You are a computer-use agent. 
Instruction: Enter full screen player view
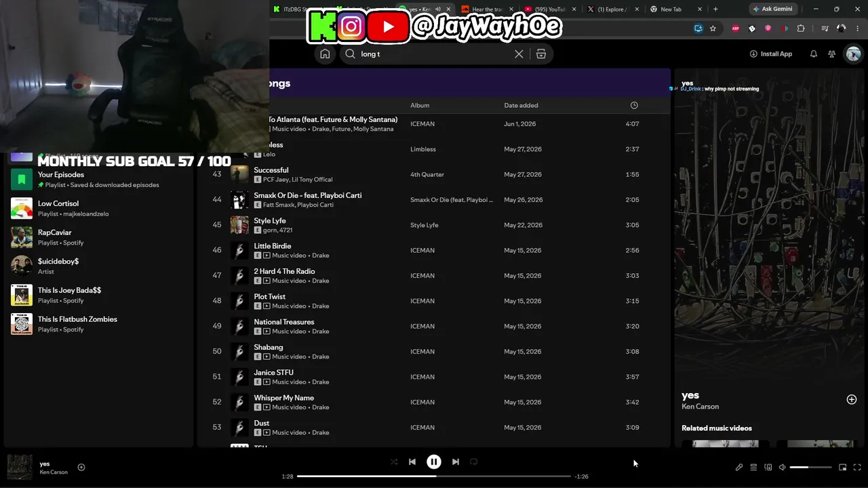coord(857,467)
